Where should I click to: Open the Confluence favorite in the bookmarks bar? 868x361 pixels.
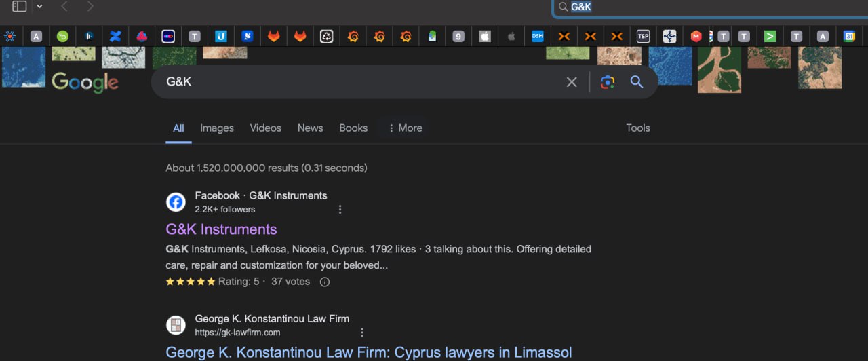tap(115, 37)
